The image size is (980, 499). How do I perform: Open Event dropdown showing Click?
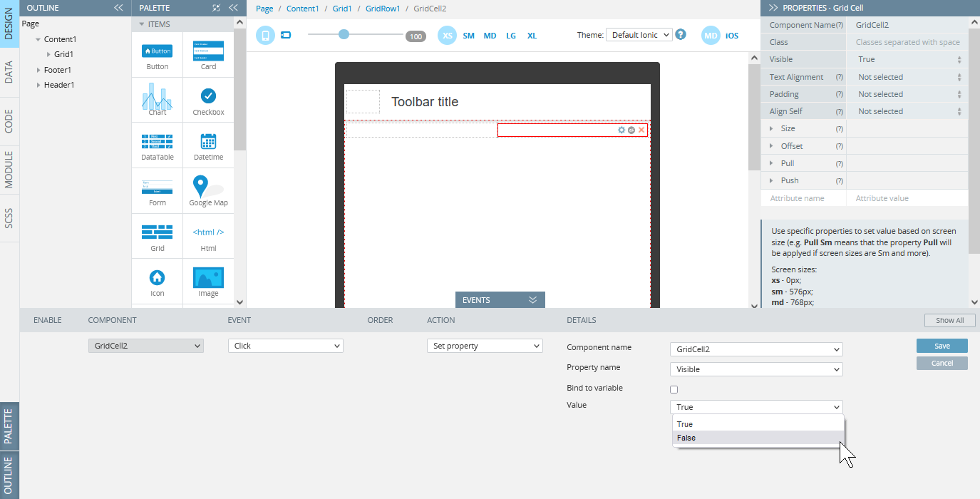pos(286,346)
